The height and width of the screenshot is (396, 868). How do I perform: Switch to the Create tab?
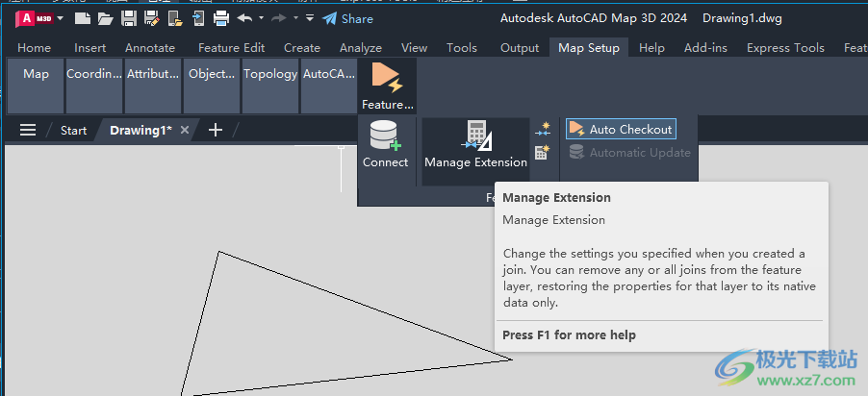pyautogui.click(x=302, y=48)
